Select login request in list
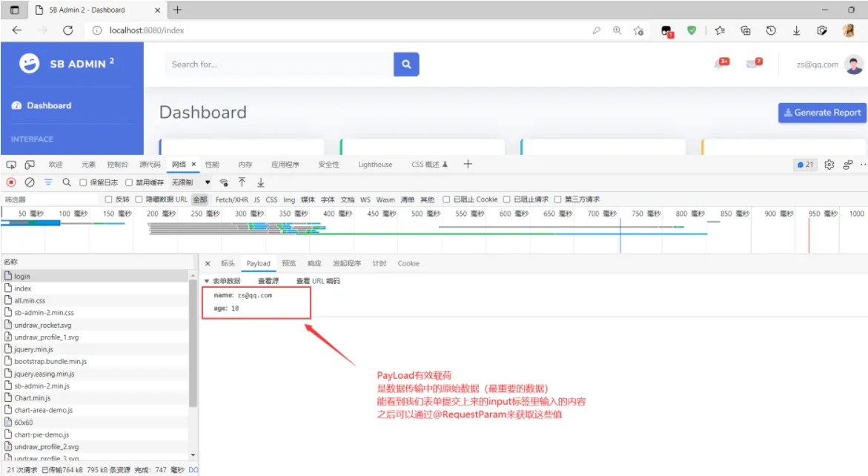 click(x=95, y=276)
